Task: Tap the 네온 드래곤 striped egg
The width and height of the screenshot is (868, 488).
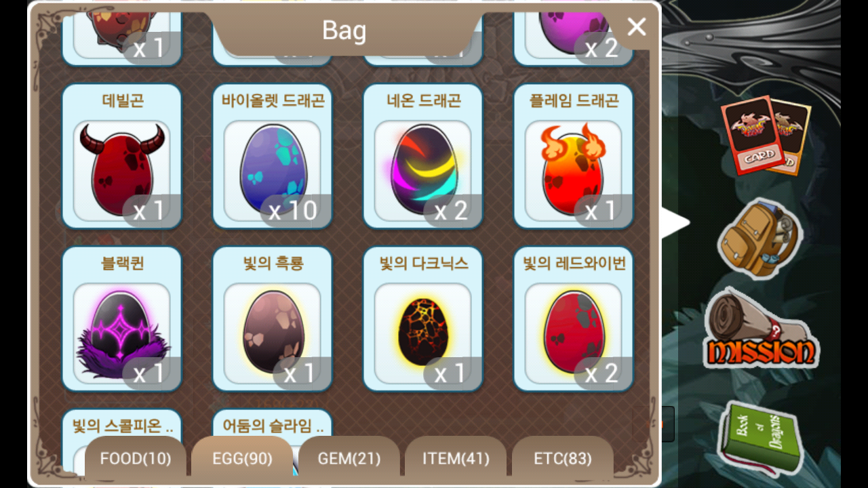Action: (423, 157)
